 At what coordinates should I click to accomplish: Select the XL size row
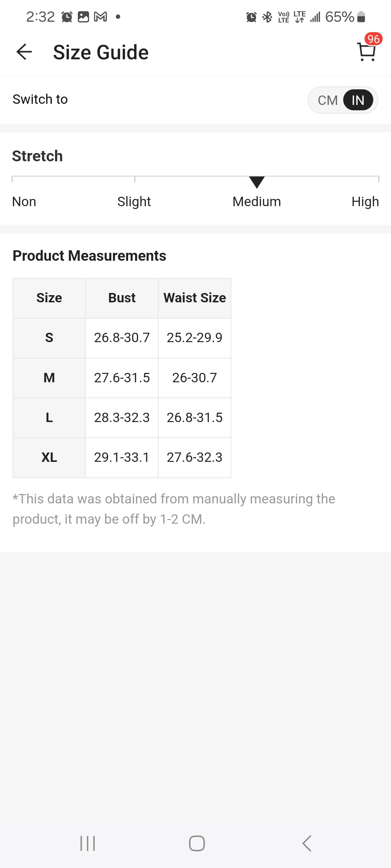49,458
